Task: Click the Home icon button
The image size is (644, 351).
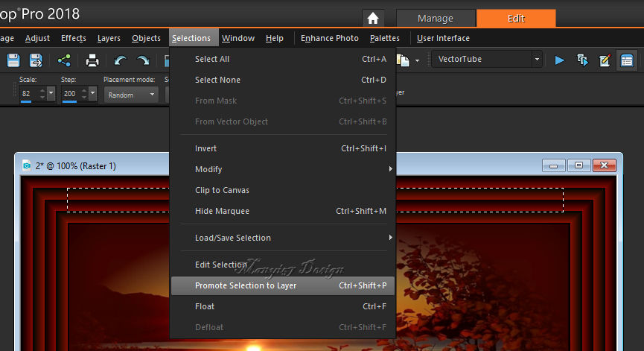Action: 373,19
